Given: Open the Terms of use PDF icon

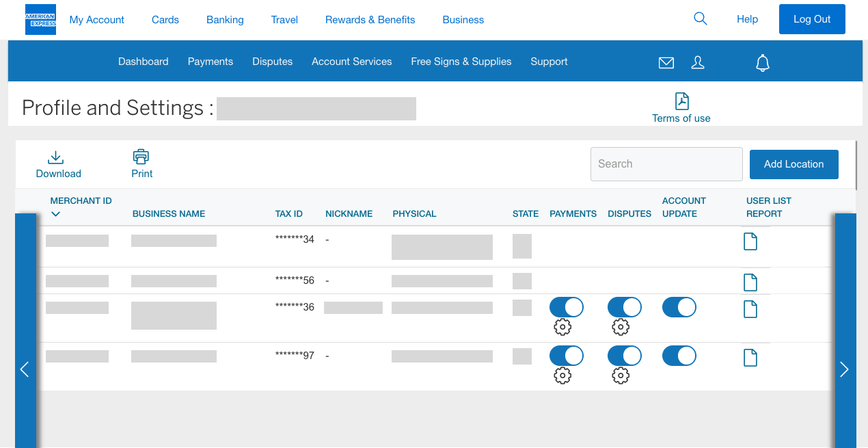Looking at the screenshot, I should [681, 101].
